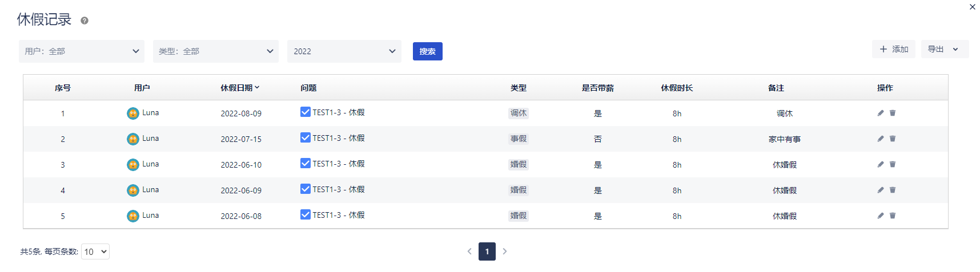980x272 pixels.
Task: Open the 用户 filter dropdown
Action: (x=82, y=51)
